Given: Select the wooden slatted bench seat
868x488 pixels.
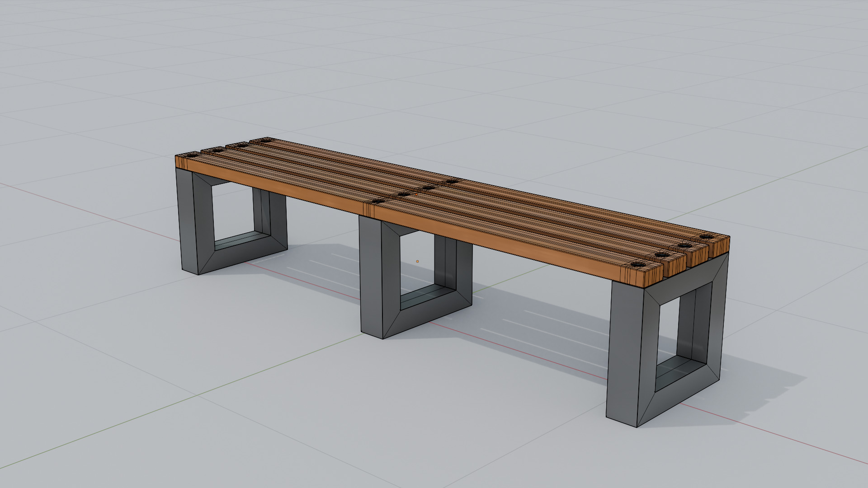Looking at the screenshot, I should point(452,212).
